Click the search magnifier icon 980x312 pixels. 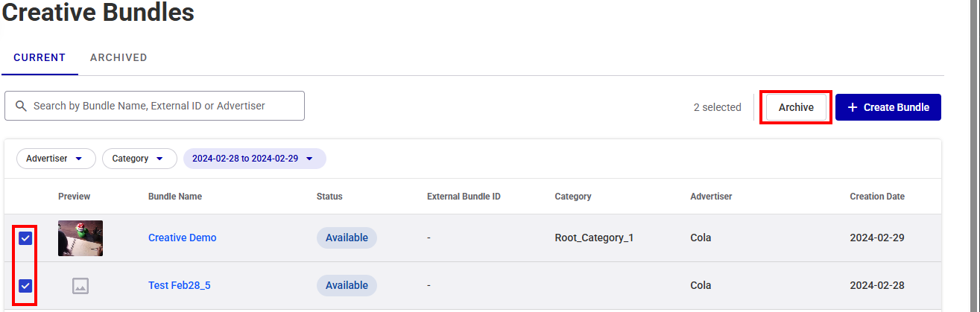[21, 106]
